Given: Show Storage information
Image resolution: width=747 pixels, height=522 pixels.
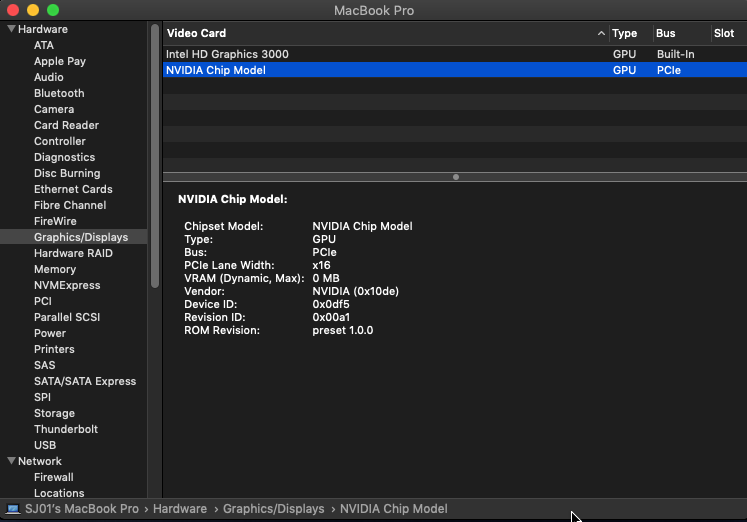Looking at the screenshot, I should coord(54,413).
